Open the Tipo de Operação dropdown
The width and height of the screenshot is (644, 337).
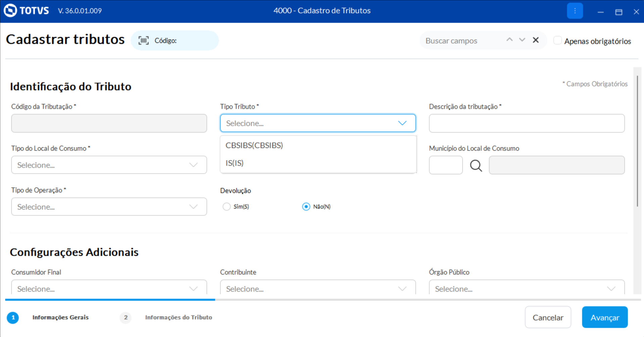tap(109, 207)
